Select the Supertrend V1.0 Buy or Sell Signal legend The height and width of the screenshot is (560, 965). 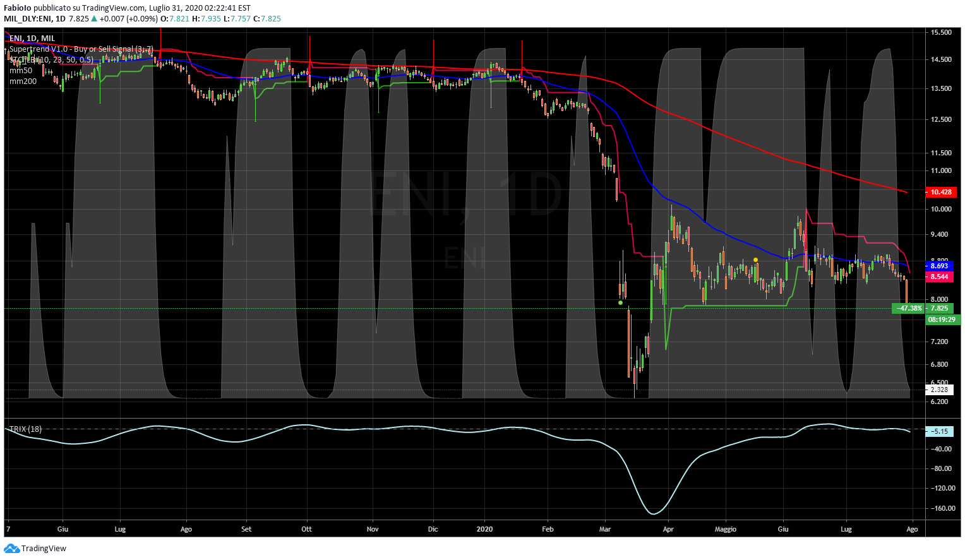point(81,49)
